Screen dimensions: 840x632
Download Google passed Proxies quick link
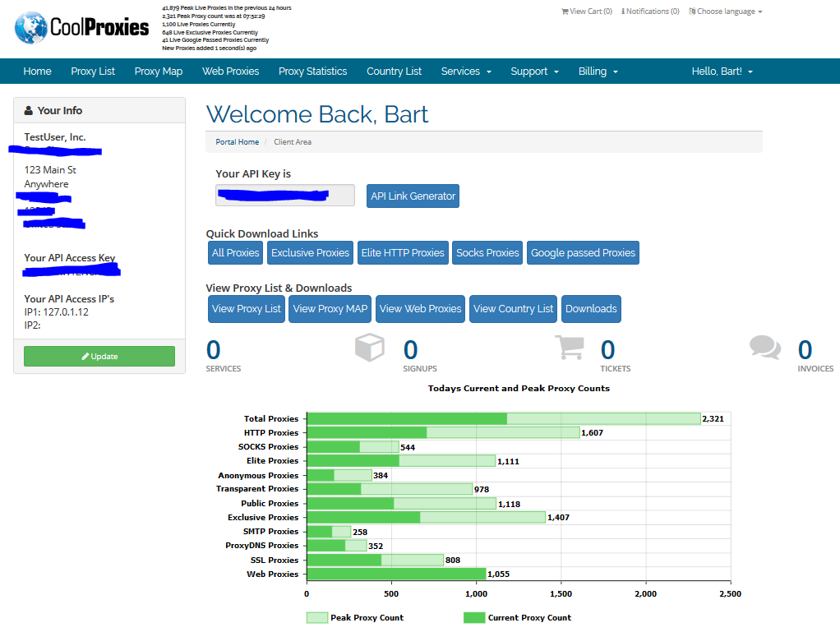pos(583,253)
